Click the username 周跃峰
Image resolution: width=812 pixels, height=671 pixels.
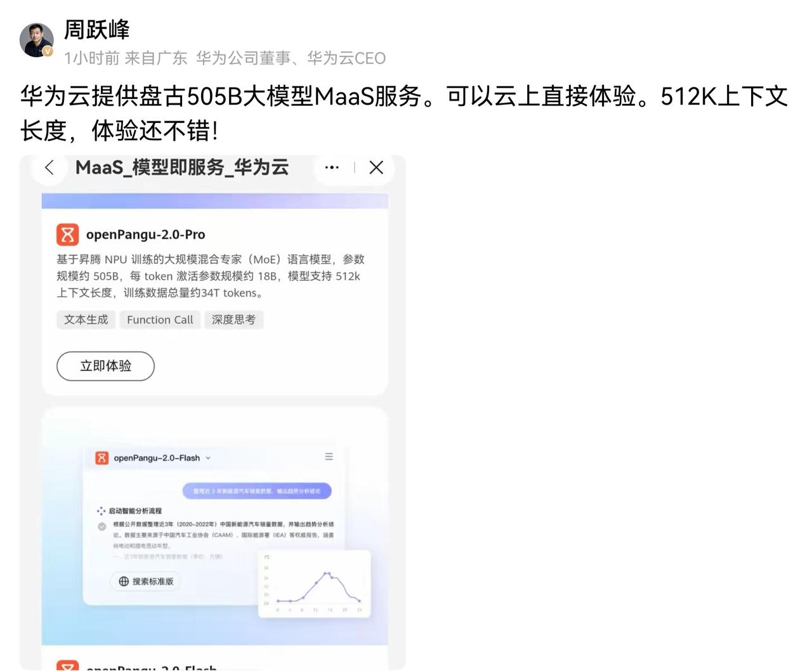pyautogui.click(x=96, y=29)
